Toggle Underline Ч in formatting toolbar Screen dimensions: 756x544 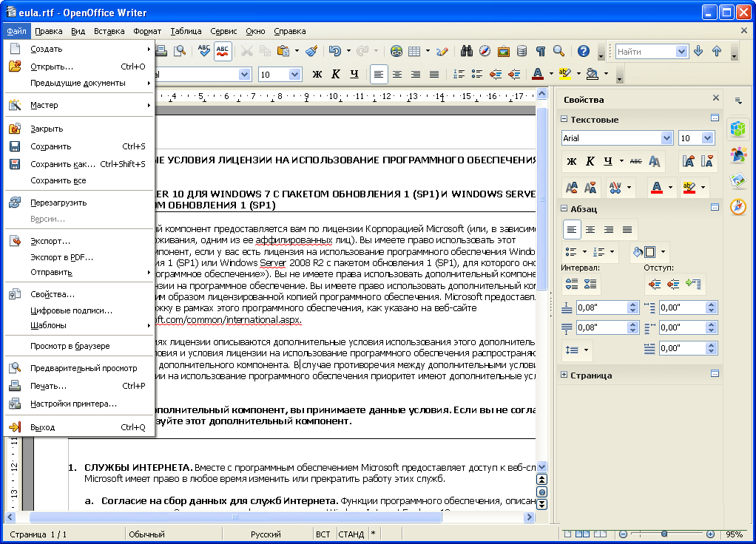click(354, 74)
